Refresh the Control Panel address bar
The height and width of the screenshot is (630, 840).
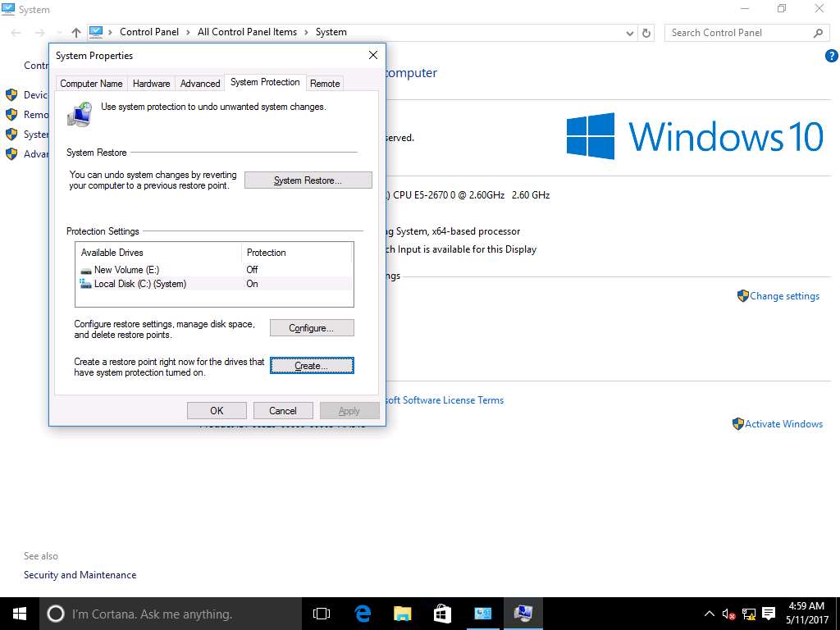coord(646,33)
